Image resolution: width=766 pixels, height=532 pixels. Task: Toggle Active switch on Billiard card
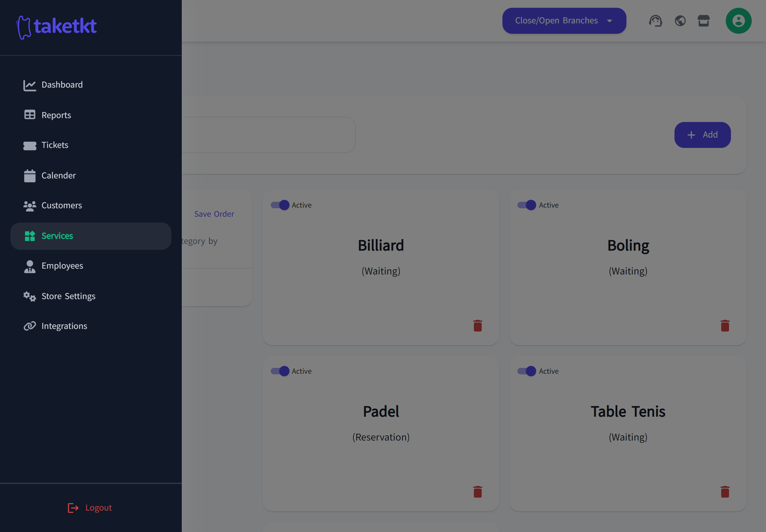click(280, 205)
